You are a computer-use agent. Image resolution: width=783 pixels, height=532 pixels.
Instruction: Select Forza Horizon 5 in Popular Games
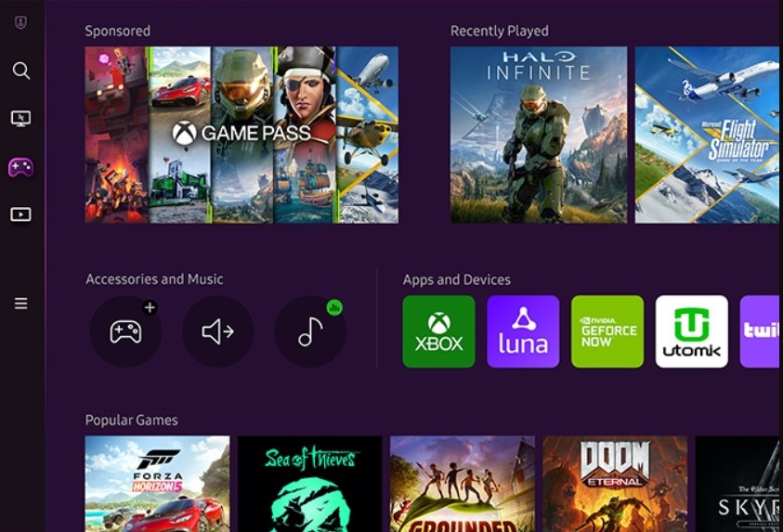coord(157,484)
